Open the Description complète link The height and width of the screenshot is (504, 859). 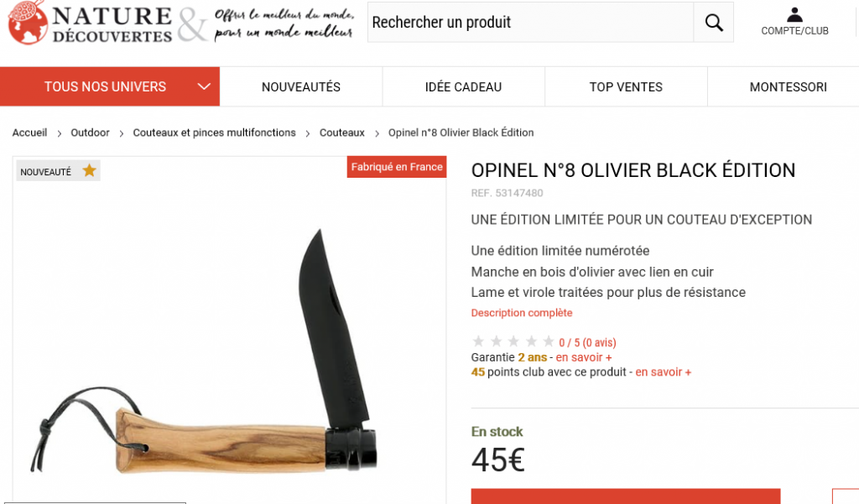click(x=522, y=313)
